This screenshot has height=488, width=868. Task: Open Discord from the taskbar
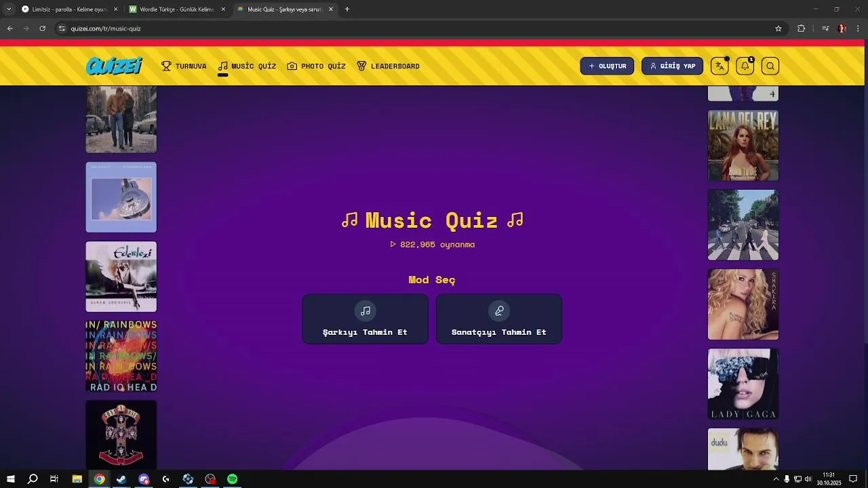(x=144, y=479)
